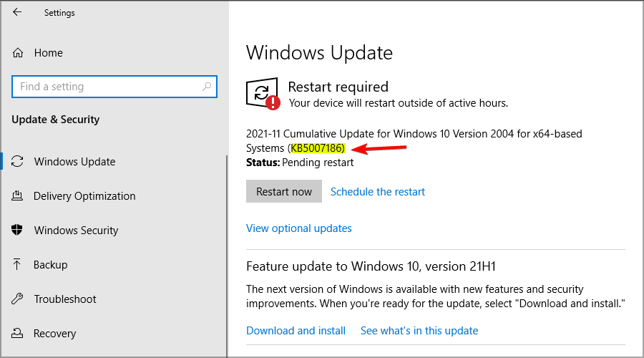Click the Backup upward arrow icon
The width and height of the screenshot is (644, 358).
click(17, 264)
